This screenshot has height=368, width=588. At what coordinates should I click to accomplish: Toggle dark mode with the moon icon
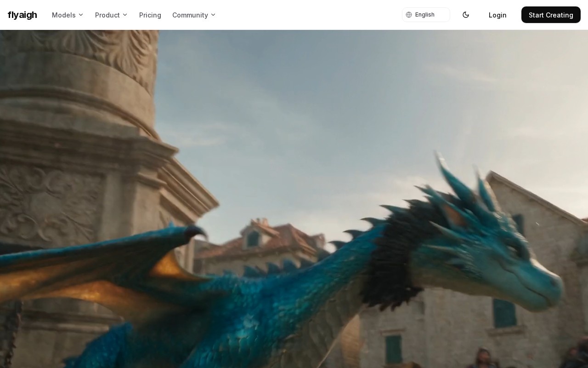466,15
